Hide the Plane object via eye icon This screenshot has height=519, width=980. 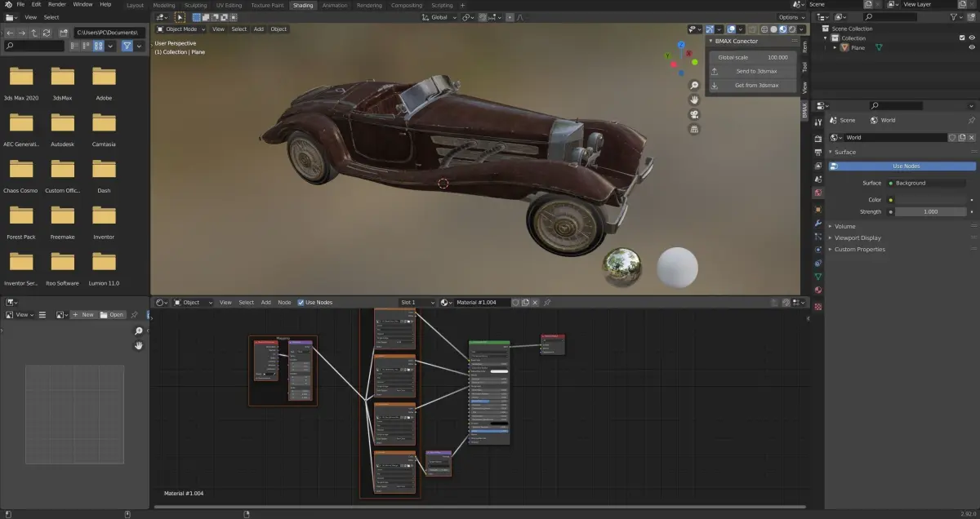pyautogui.click(x=972, y=48)
